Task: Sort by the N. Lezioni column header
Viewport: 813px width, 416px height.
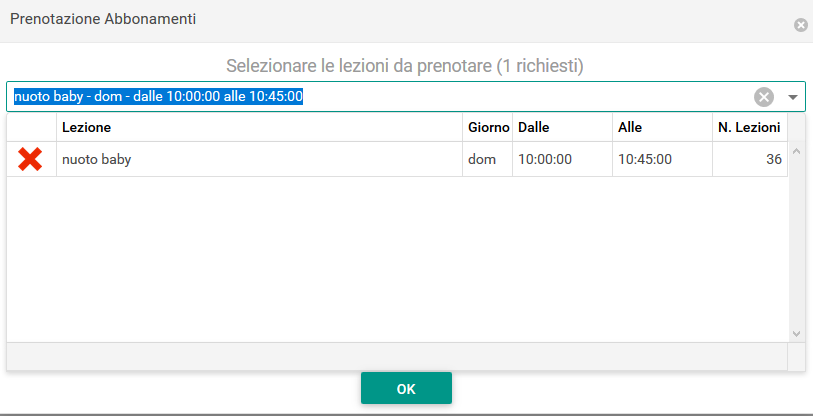Action: (750, 128)
